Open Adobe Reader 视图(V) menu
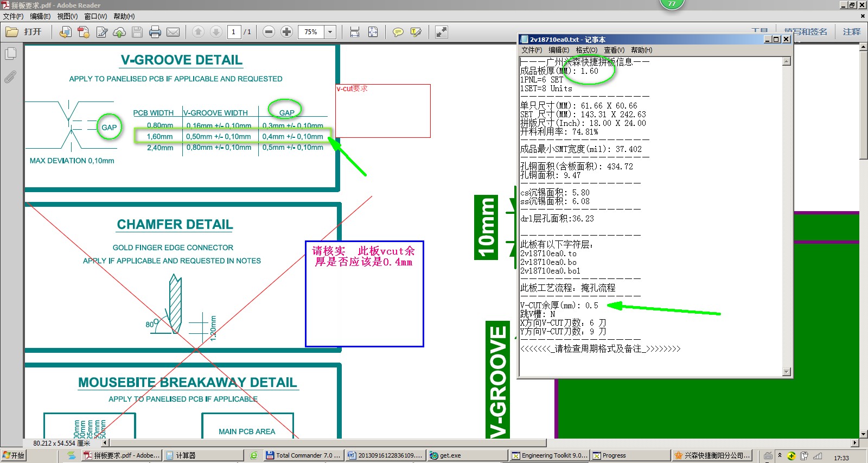Screen dimensions: 868x463 tap(68, 16)
